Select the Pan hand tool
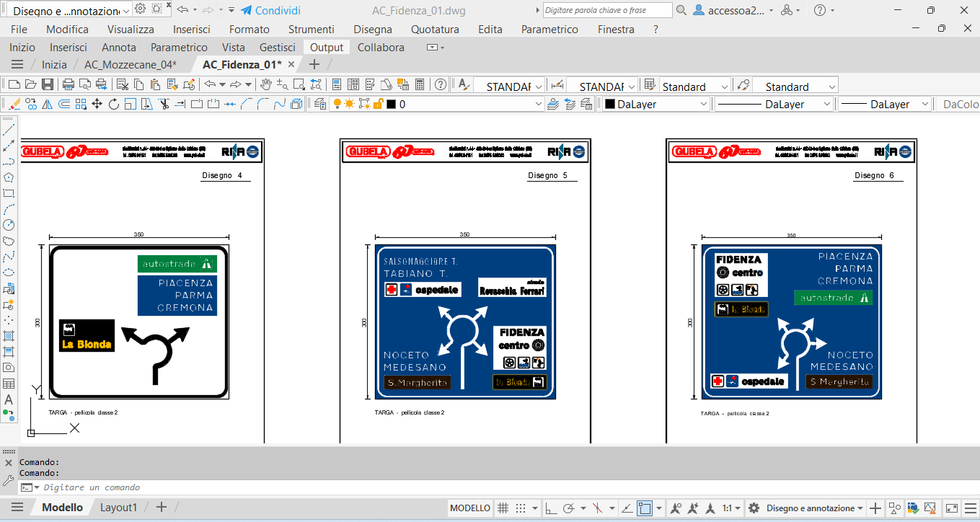This screenshot has height=522, width=980. click(x=266, y=85)
